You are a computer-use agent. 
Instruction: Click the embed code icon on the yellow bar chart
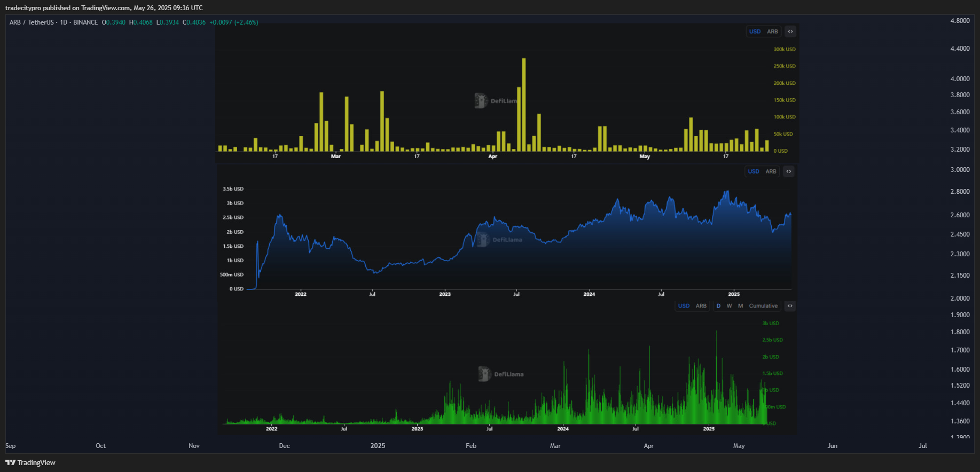[x=790, y=32]
